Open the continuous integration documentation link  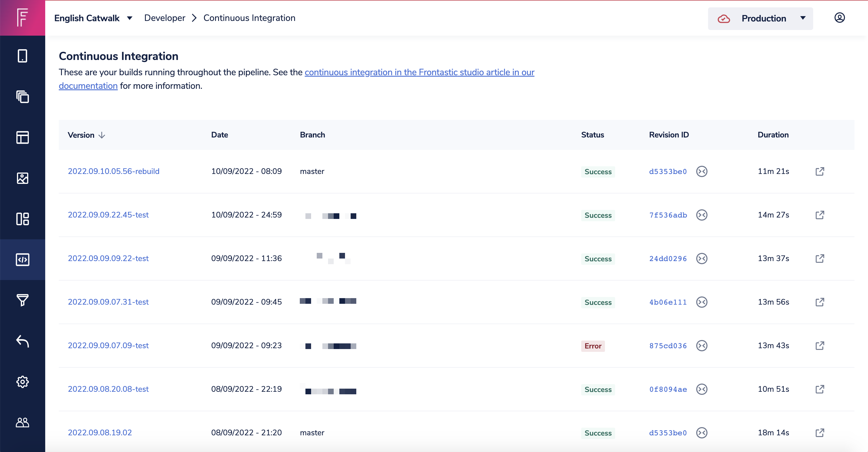point(419,72)
